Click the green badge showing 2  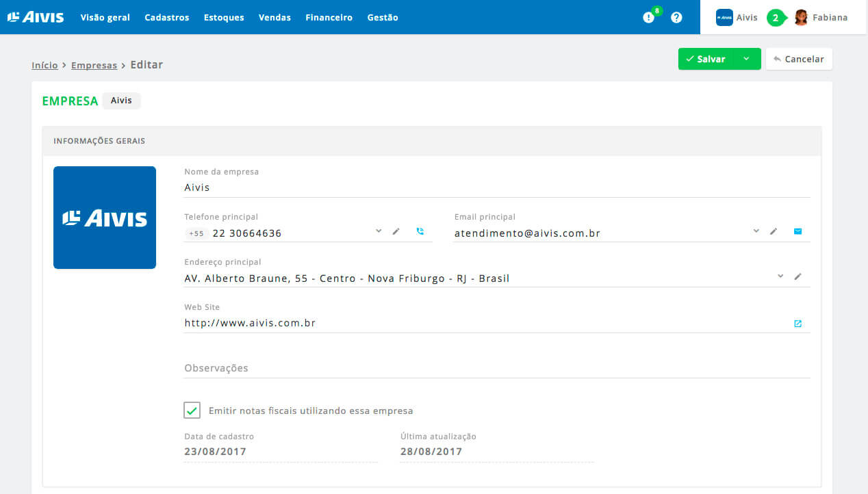pyautogui.click(x=776, y=18)
